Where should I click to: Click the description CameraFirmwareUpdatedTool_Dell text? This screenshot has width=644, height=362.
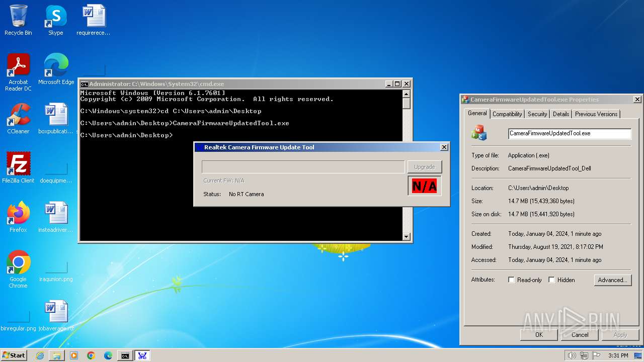549,168
